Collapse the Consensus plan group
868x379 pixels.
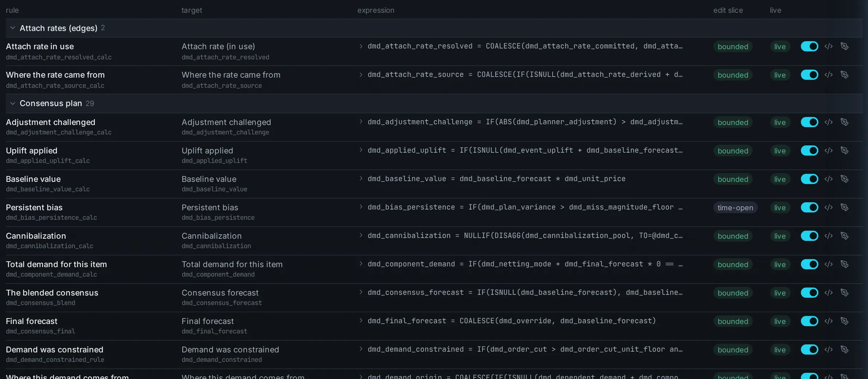[13, 103]
